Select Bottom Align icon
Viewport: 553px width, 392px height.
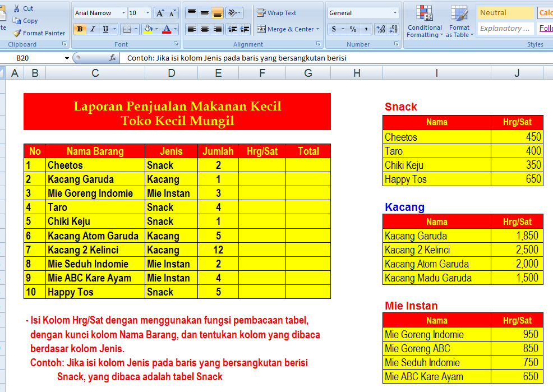218,13
